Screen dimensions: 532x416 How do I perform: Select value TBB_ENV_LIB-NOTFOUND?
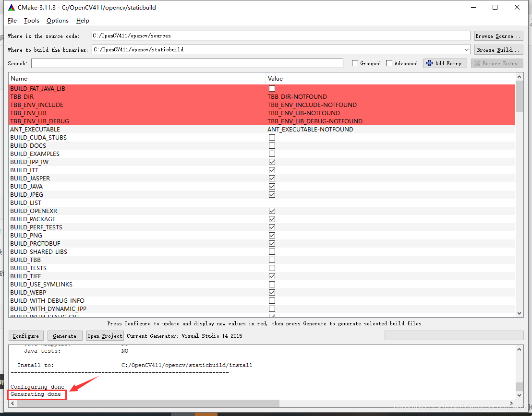coord(303,113)
